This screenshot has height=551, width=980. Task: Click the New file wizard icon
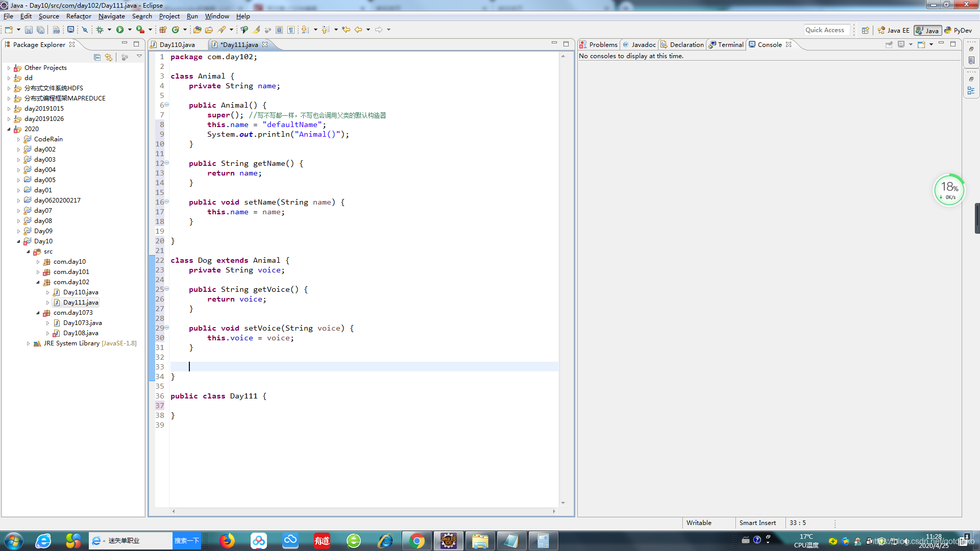point(9,30)
